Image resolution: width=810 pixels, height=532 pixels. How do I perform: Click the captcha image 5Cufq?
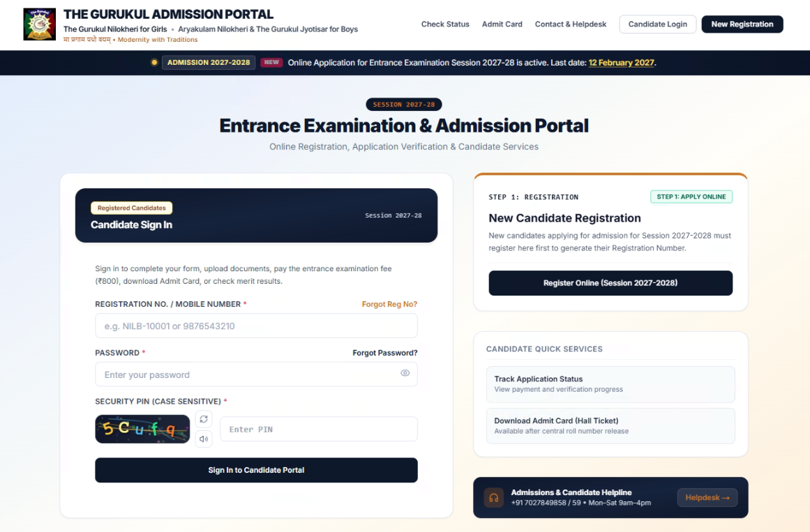pos(142,429)
